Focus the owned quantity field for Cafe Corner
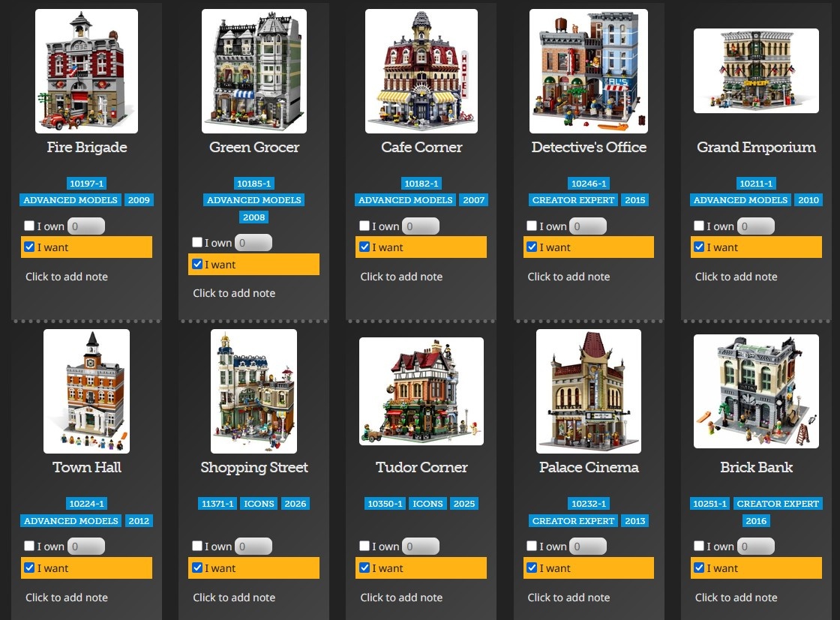840x620 pixels. 421,226
